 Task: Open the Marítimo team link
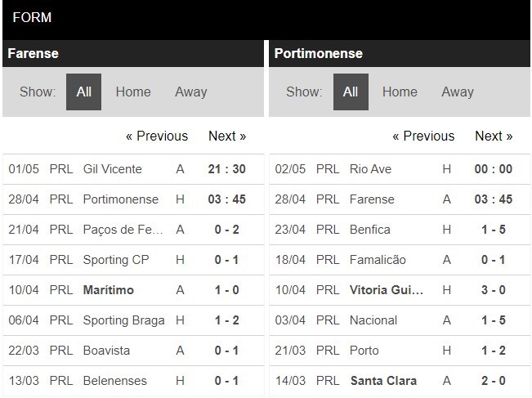point(109,290)
